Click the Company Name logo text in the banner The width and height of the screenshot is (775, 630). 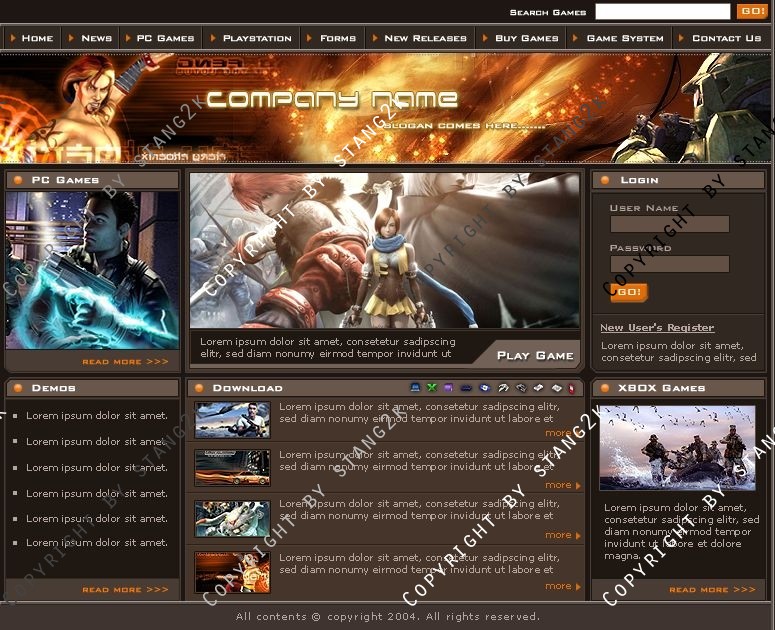point(332,99)
